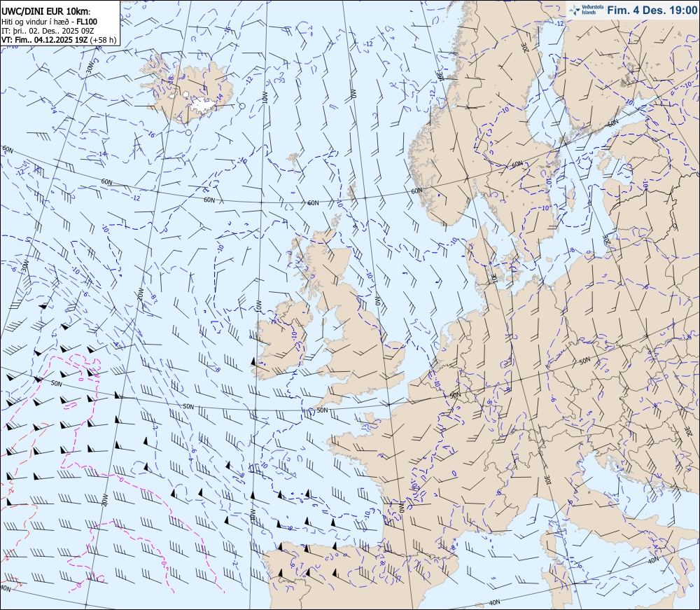Select the 'Hiti og vindur í hæð - FL100' line
The width and height of the screenshot is (700, 610).
point(49,22)
